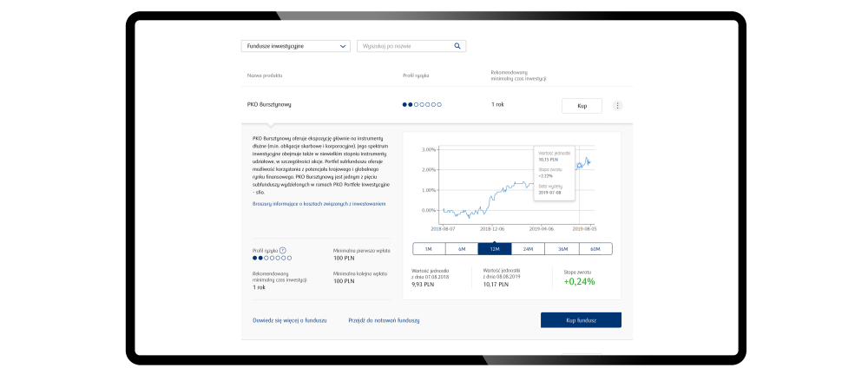Image resolution: width=868 pixels, height=381 pixels.
Task: Select the 60M chart range tab
Action: tap(595, 248)
